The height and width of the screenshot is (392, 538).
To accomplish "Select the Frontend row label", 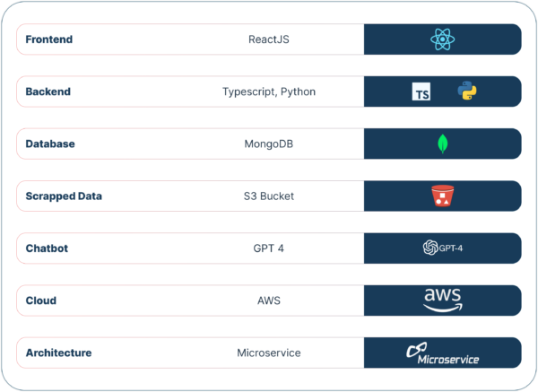I will (49, 39).
